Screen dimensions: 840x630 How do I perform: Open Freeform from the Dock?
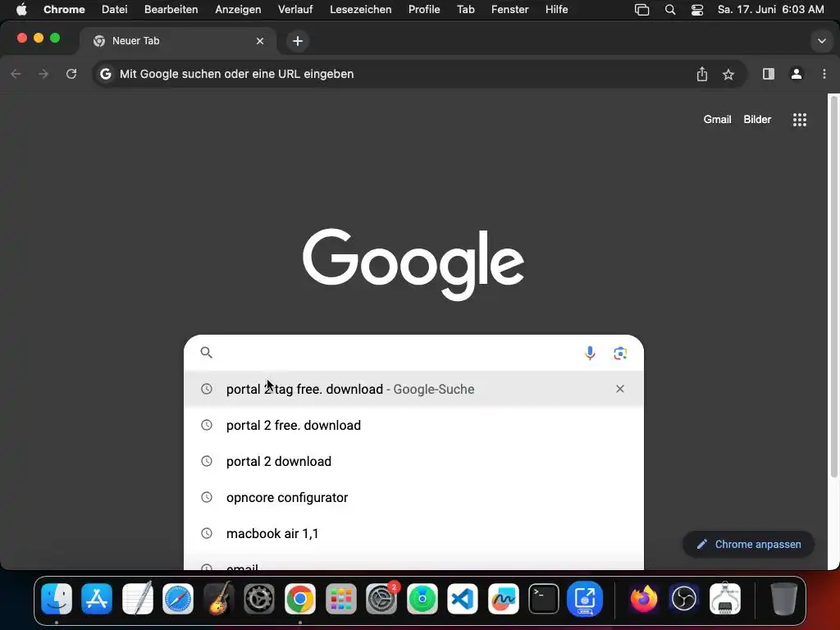[503, 598]
